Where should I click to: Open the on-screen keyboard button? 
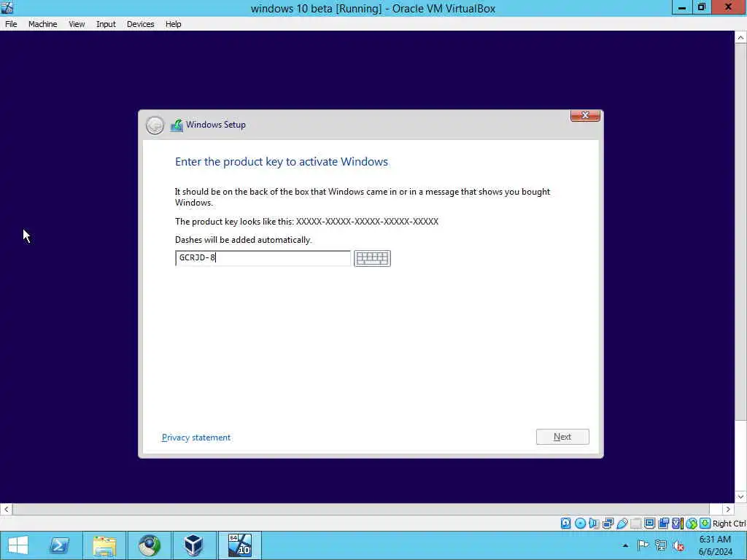pos(372,258)
